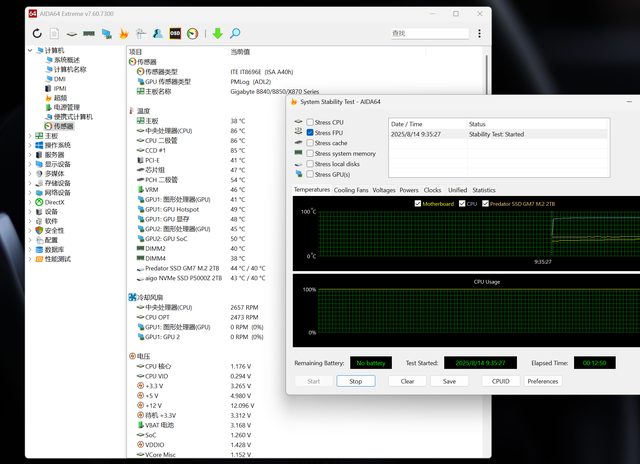Enable the Stress CPU checkbox
Screen dimensions: 640x464
click(310, 122)
